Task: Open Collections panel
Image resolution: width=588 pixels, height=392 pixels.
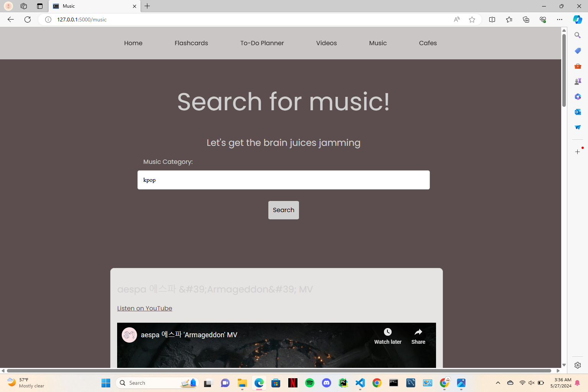Action: point(526,20)
